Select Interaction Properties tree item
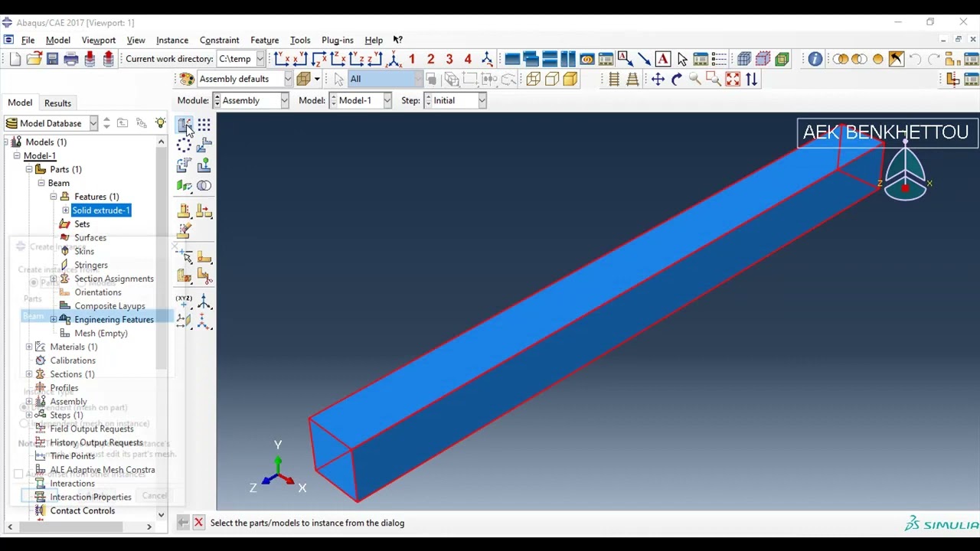The image size is (980, 551). tap(90, 497)
